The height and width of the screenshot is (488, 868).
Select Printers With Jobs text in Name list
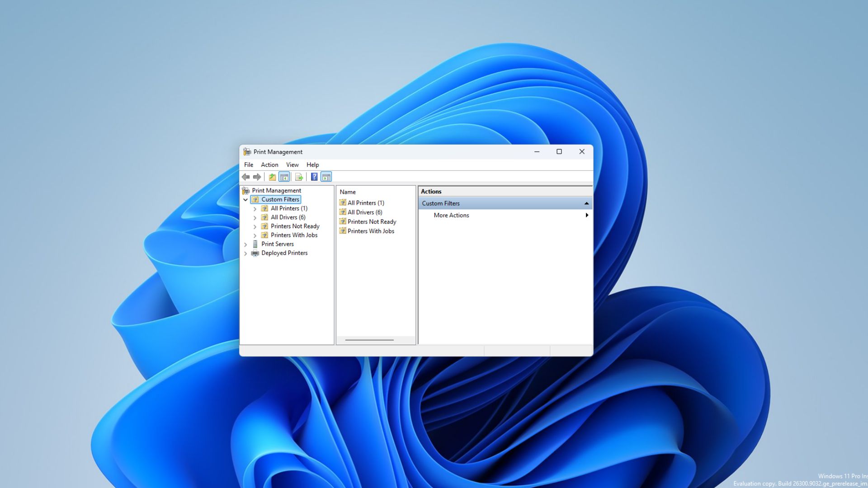click(x=371, y=231)
